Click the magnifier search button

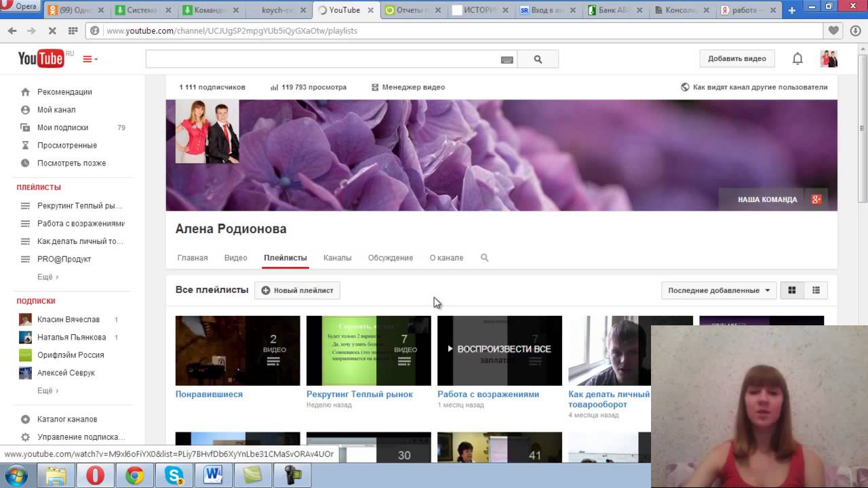[x=538, y=59]
